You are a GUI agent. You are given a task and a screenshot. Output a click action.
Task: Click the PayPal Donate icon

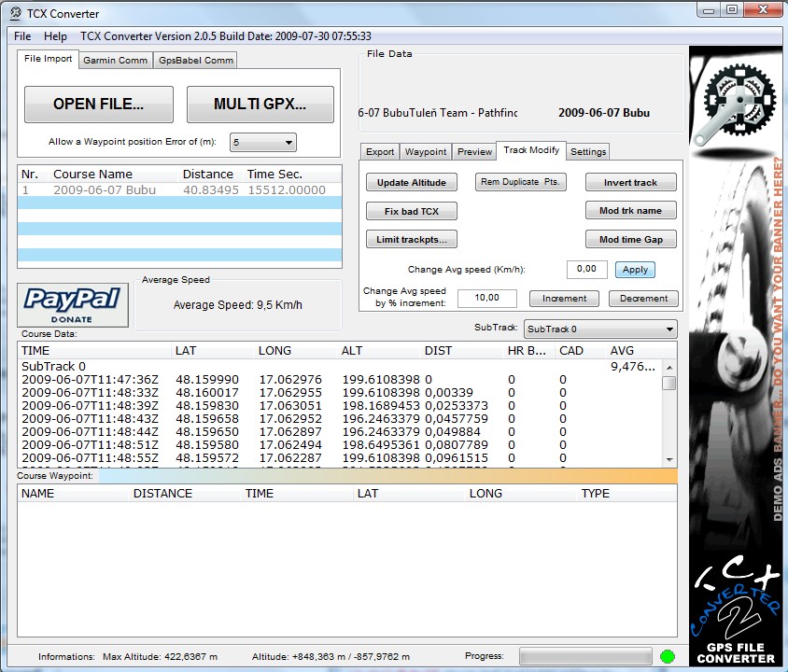[x=73, y=305]
